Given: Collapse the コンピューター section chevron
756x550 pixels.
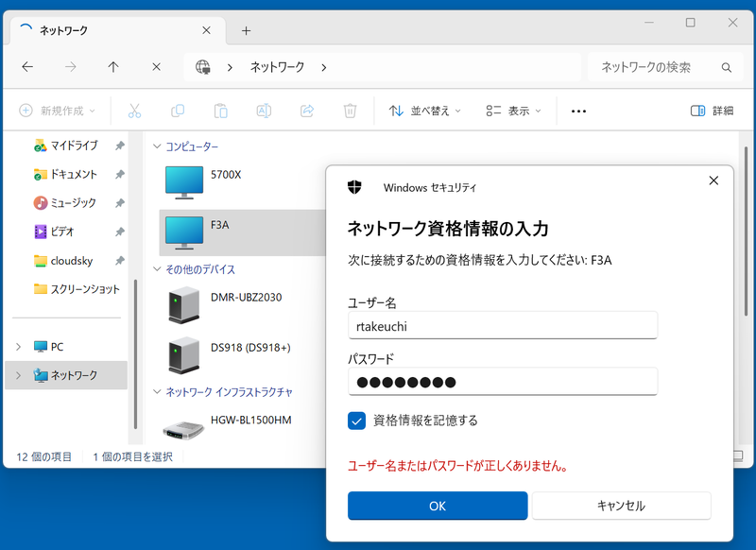Looking at the screenshot, I should coord(157,146).
